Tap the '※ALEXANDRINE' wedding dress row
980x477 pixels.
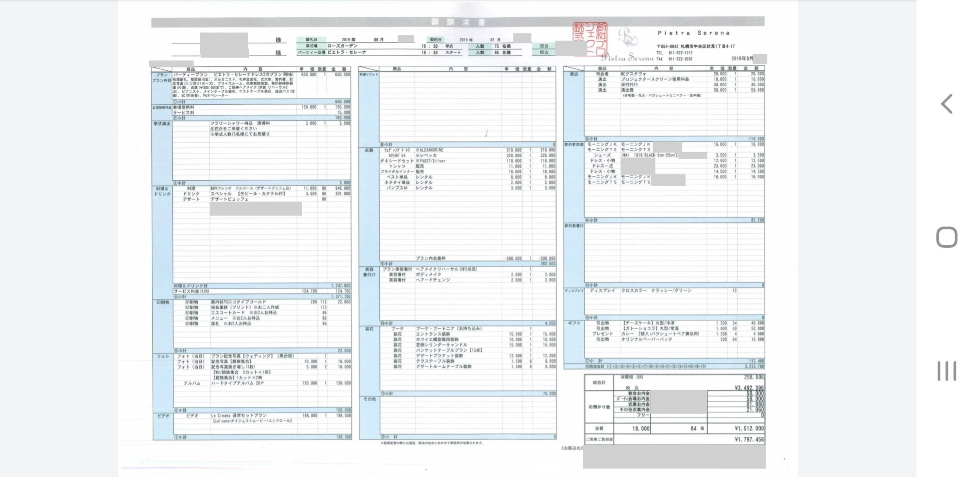[x=468, y=150]
